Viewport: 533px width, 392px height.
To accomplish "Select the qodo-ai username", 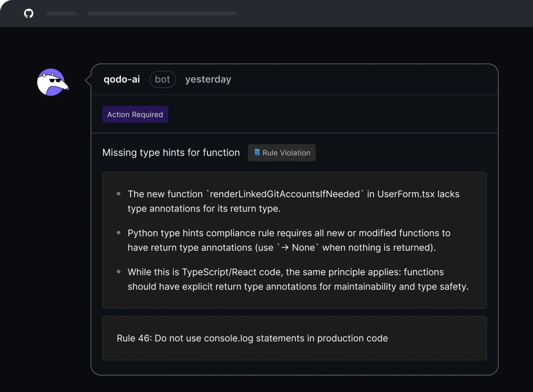I will click(x=122, y=79).
